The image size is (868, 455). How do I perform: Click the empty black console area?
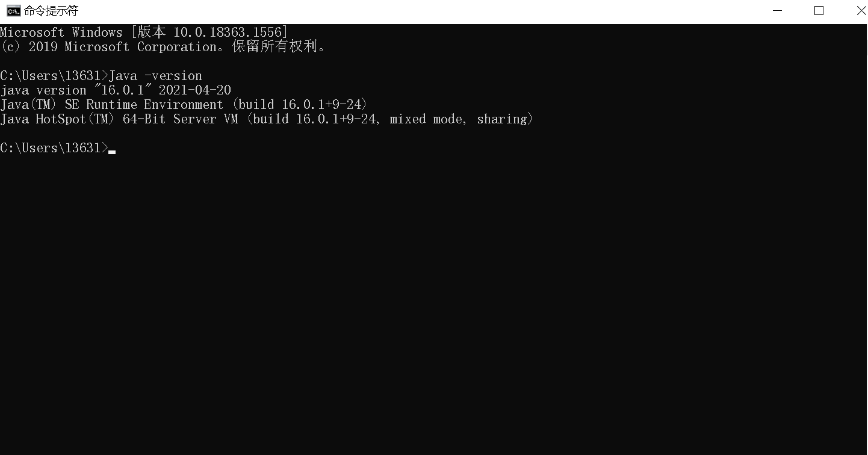[433, 301]
